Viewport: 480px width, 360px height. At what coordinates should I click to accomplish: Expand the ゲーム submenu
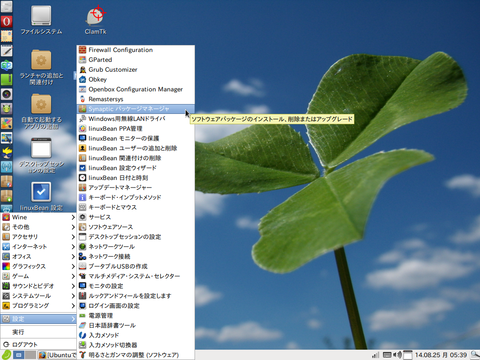(38, 276)
